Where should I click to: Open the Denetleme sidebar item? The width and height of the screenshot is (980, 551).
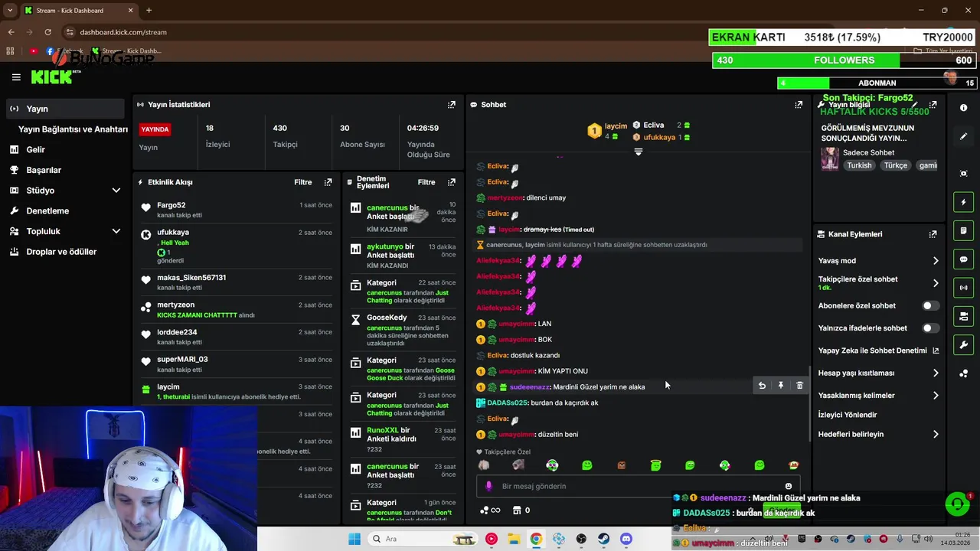click(x=64, y=210)
